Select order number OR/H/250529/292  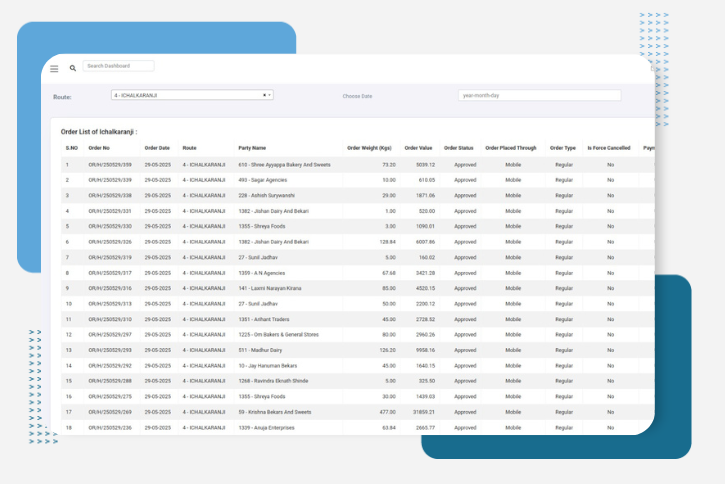tap(110, 366)
